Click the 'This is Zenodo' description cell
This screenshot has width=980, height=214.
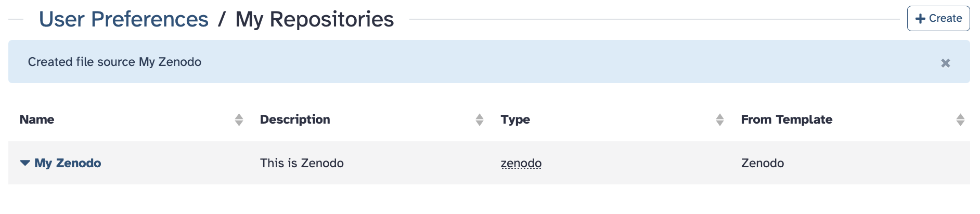click(x=302, y=163)
